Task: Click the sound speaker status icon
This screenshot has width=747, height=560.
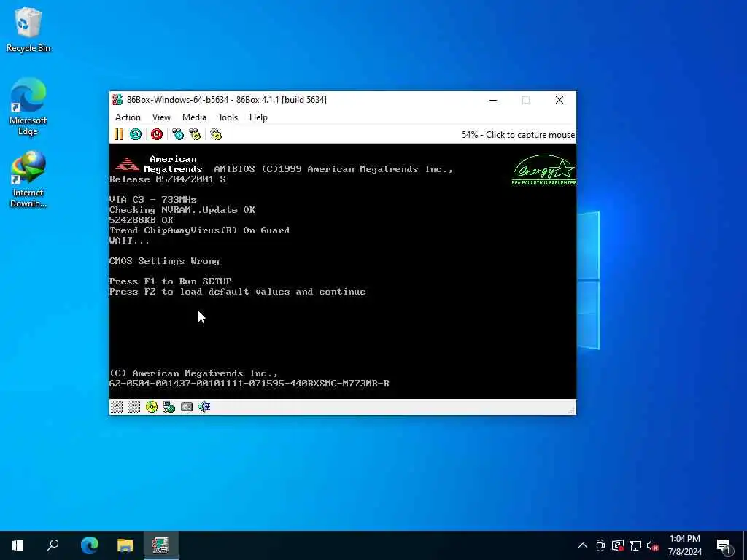Action: click(x=204, y=407)
